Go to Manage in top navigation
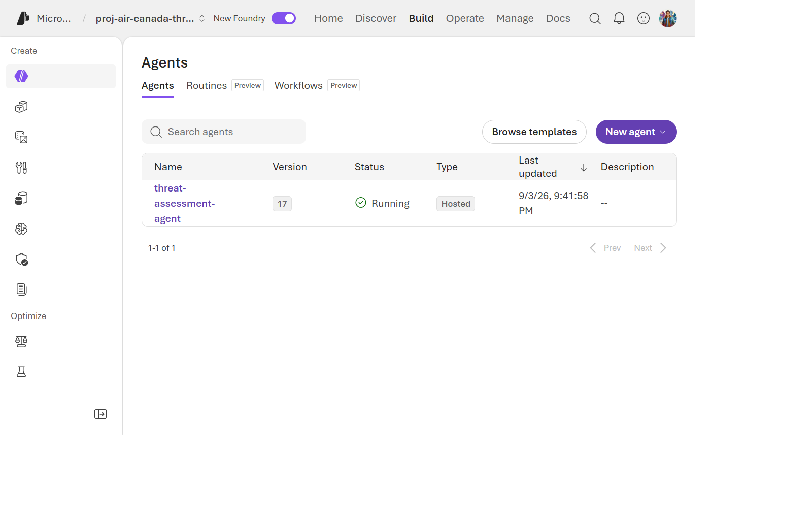 [x=515, y=18]
